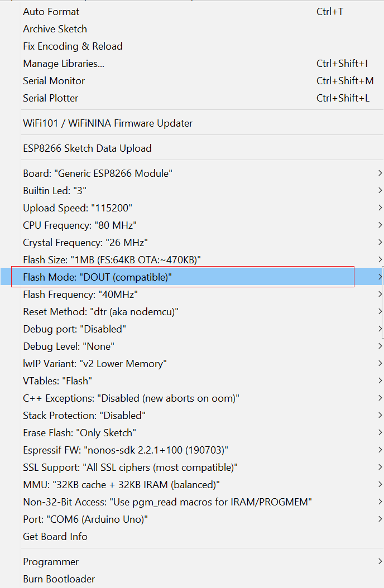The width and height of the screenshot is (384, 588).
Task: Open Manage Libraries
Action: pos(64,64)
